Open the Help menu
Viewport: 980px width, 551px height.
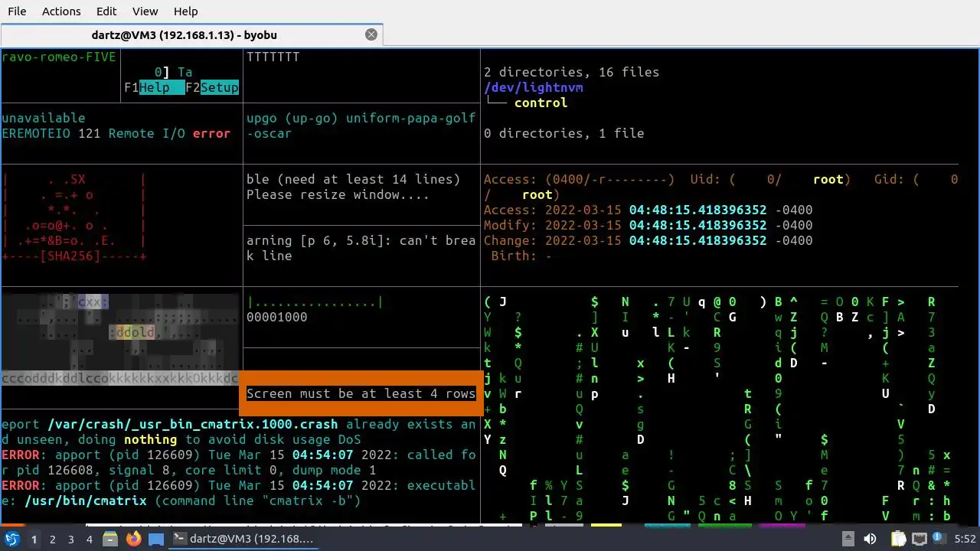pyautogui.click(x=185, y=11)
